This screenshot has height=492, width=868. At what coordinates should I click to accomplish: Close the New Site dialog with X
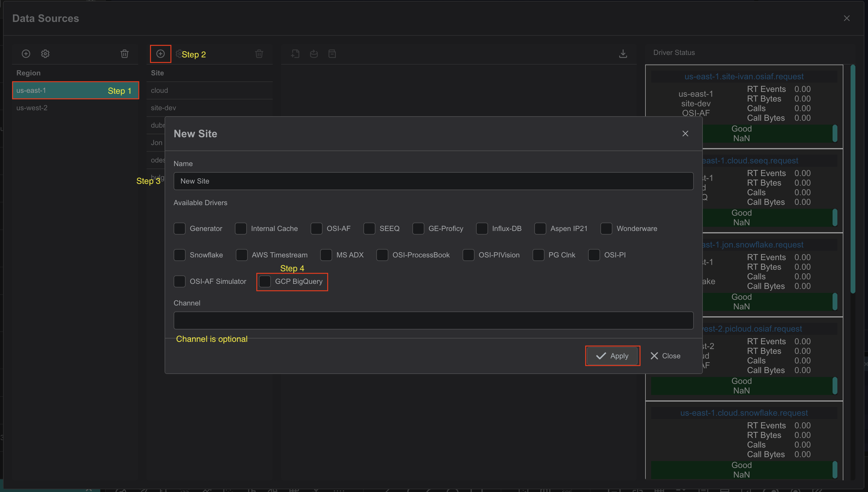click(685, 134)
